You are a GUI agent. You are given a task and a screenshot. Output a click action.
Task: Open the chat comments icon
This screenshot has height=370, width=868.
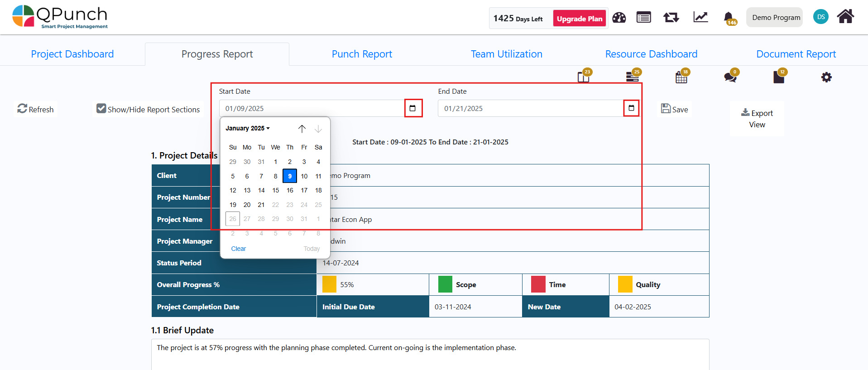(x=730, y=77)
